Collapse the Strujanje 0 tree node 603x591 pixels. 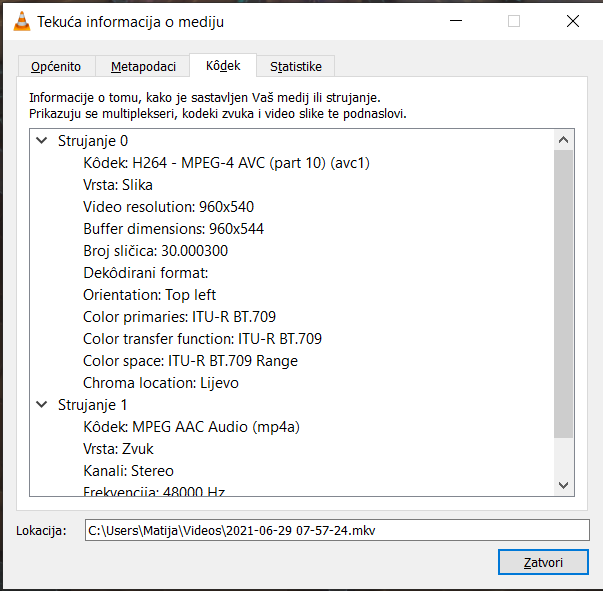[x=41, y=141]
